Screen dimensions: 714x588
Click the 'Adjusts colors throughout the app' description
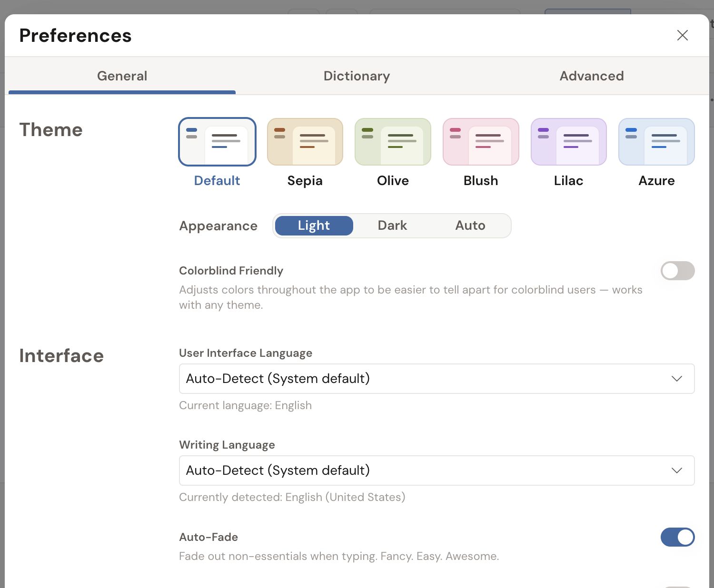(411, 297)
